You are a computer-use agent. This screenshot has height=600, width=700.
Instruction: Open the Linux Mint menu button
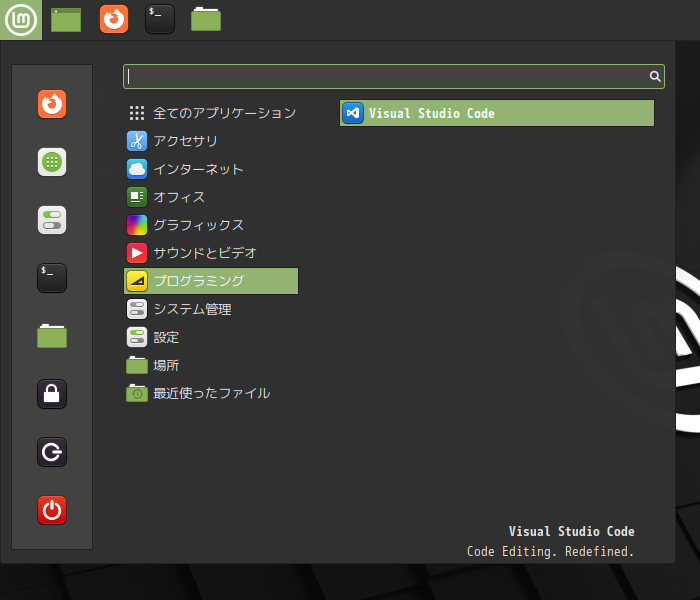click(21, 20)
